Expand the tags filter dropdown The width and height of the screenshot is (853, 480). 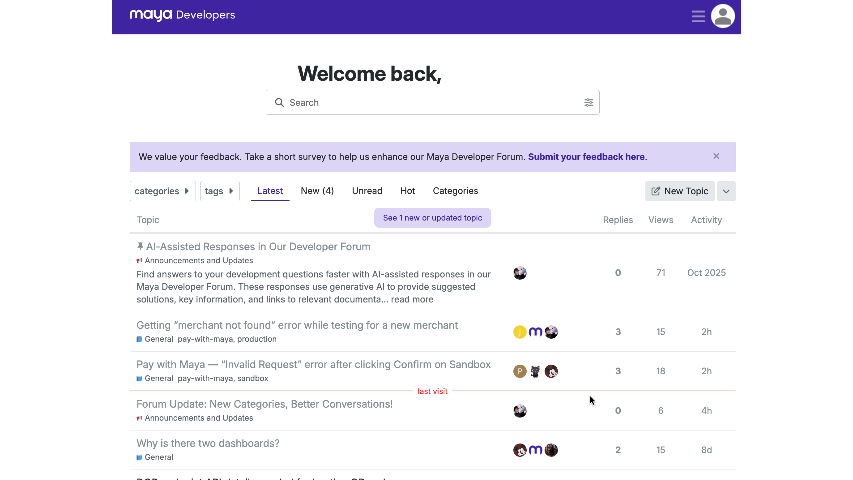tap(219, 191)
